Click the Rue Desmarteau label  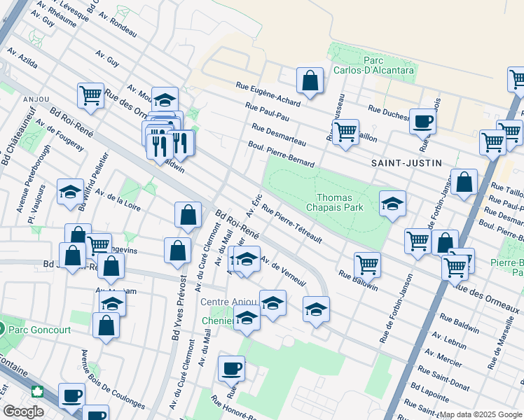click(x=279, y=135)
